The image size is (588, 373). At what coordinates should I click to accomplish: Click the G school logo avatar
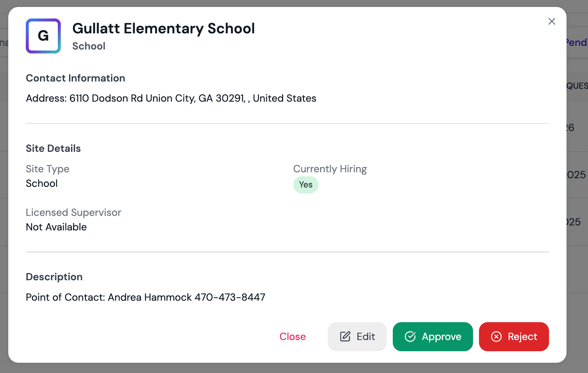click(43, 36)
